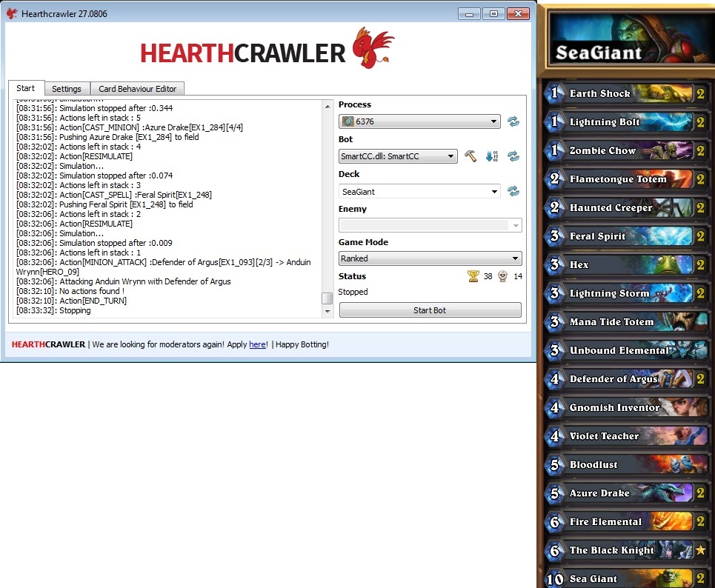Image resolution: width=715 pixels, height=588 pixels.
Task: Select the Mana Tide Totem card
Action: point(626,322)
